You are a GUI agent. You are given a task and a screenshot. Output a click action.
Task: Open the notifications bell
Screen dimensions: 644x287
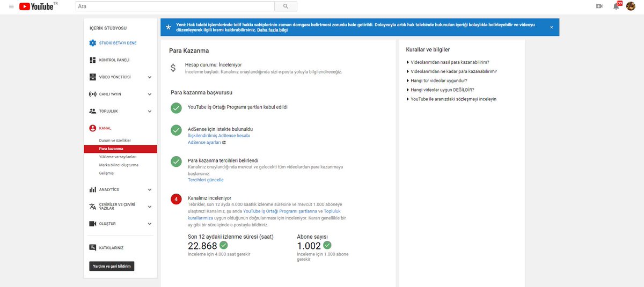pyautogui.click(x=616, y=6)
